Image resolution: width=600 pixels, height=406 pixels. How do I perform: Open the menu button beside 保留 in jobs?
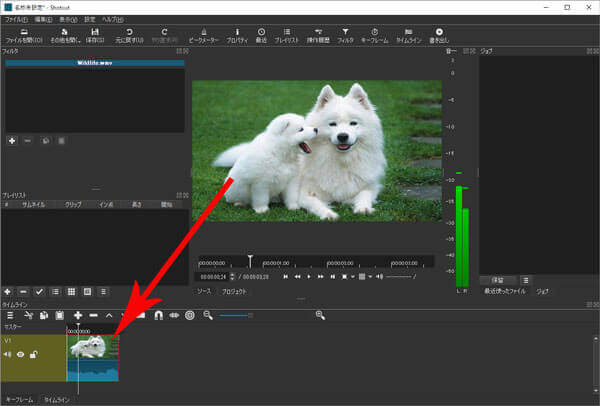click(x=526, y=280)
